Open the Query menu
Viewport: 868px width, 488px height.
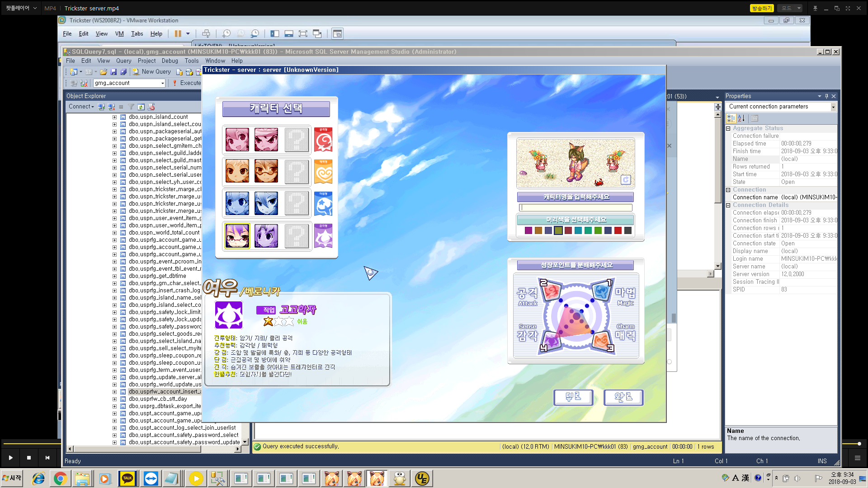point(123,61)
